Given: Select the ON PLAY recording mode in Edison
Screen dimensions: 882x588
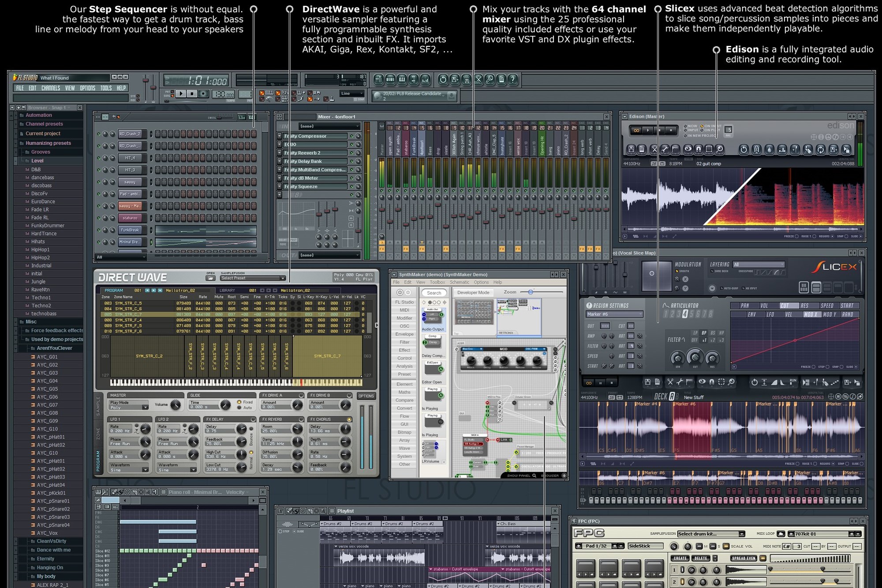Looking at the screenshot, I should point(702,131).
